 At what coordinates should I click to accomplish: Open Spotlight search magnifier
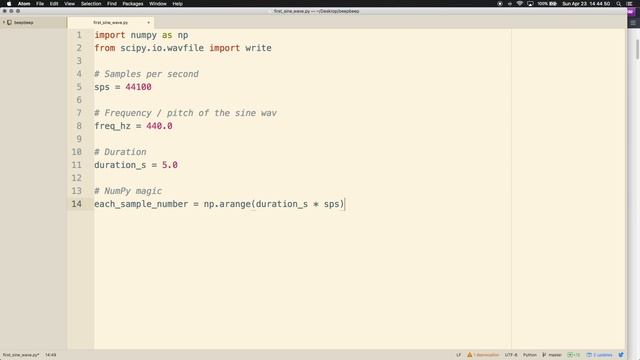click(619, 4)
